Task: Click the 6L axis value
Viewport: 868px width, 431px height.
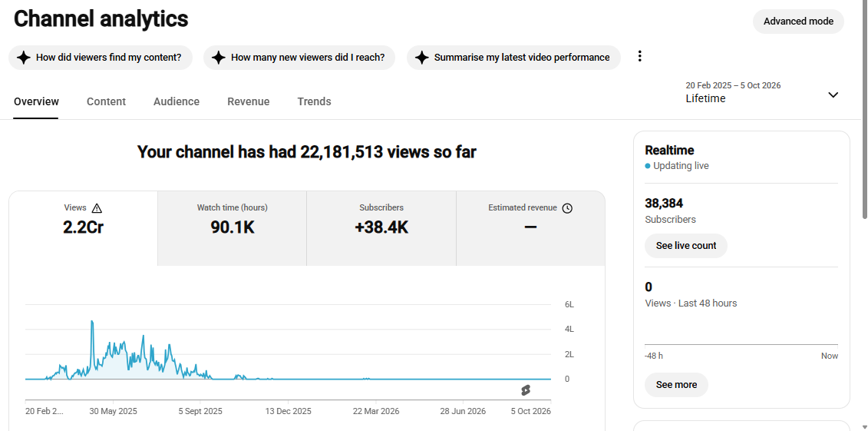Action: click(x=567, y=305)
